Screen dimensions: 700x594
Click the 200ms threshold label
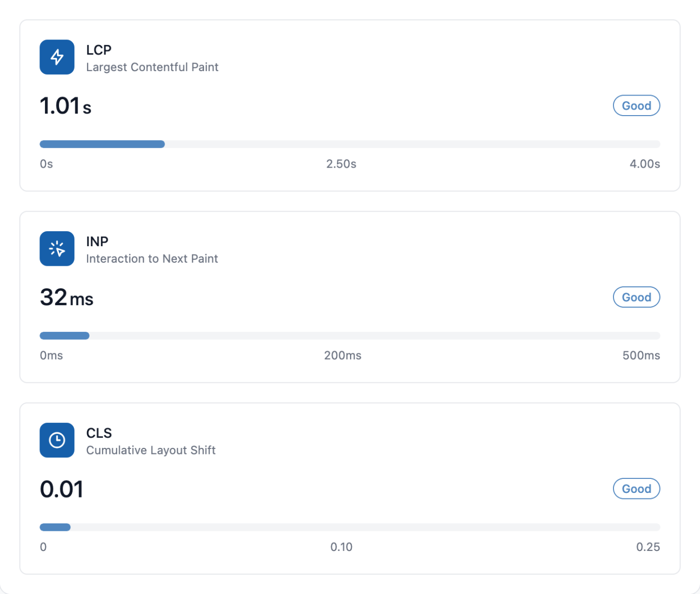point(342,356)
